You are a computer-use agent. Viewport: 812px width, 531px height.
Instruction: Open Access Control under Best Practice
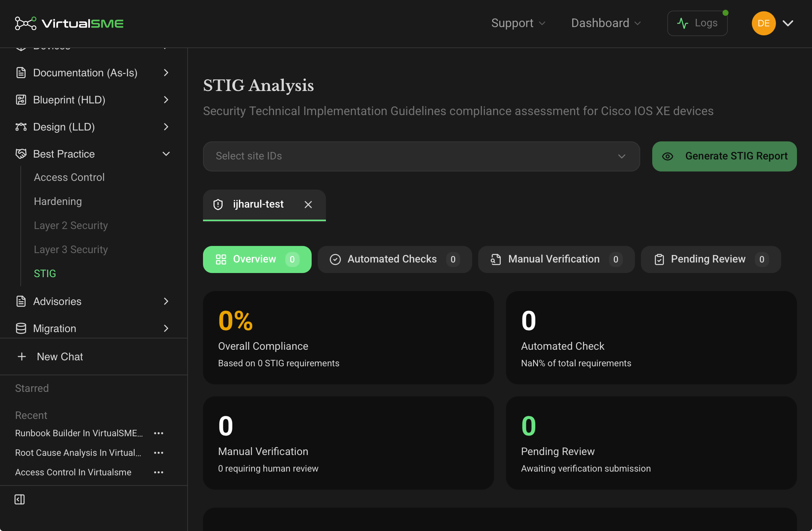[69, 178]
